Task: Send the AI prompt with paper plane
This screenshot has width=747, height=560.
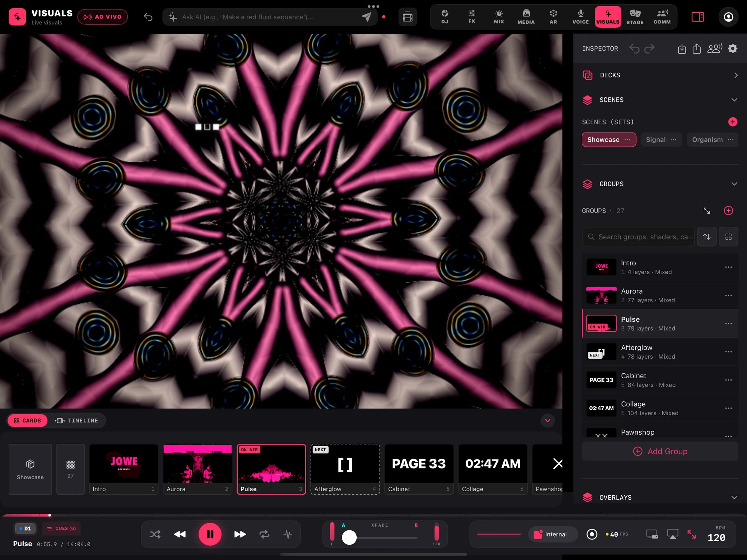Action: tap(366, 17)
